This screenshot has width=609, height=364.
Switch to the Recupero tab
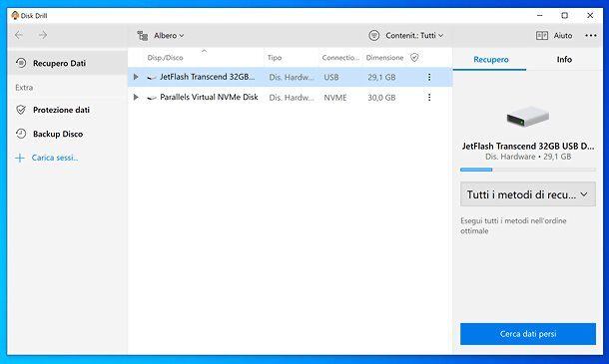491,60
